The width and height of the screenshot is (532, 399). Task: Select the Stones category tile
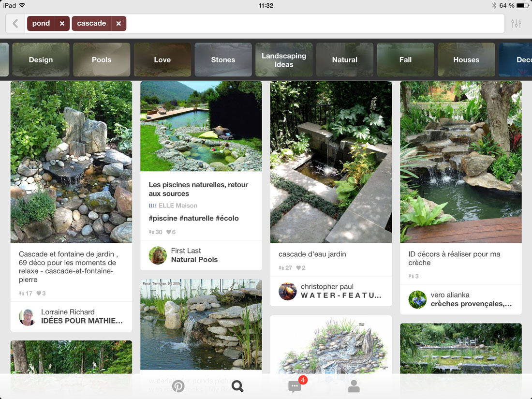coord(223,59)
